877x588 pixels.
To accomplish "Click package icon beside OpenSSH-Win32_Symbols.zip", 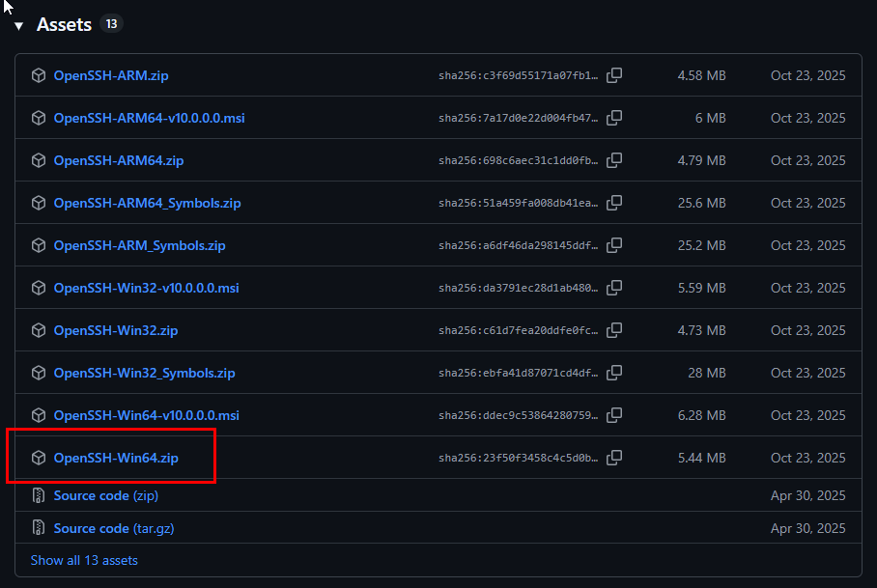I will click(39, 373).
